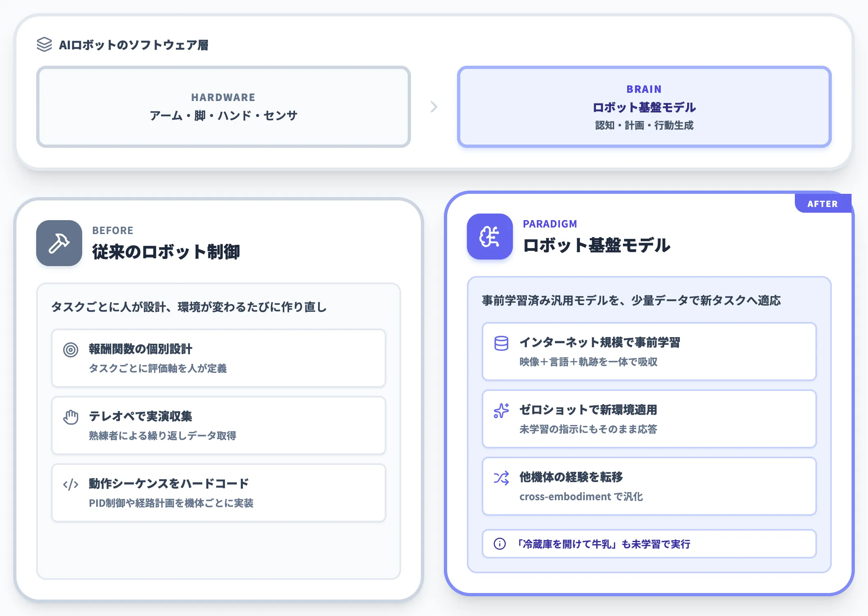868x616 pixels.
Task: Click the 動作シーケンスをハードコード item title
Action: pos(169,484)
